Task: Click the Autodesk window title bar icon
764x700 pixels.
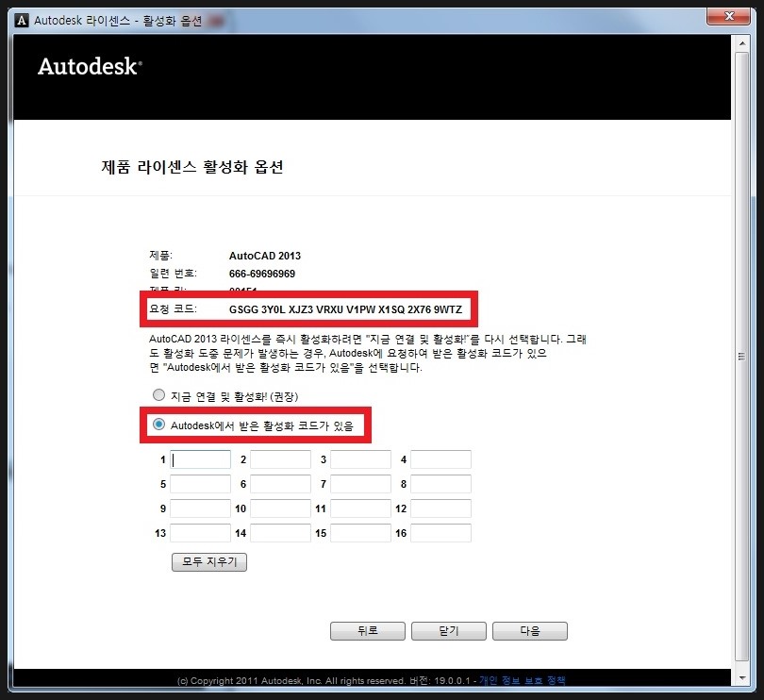Action: [22, 21]
